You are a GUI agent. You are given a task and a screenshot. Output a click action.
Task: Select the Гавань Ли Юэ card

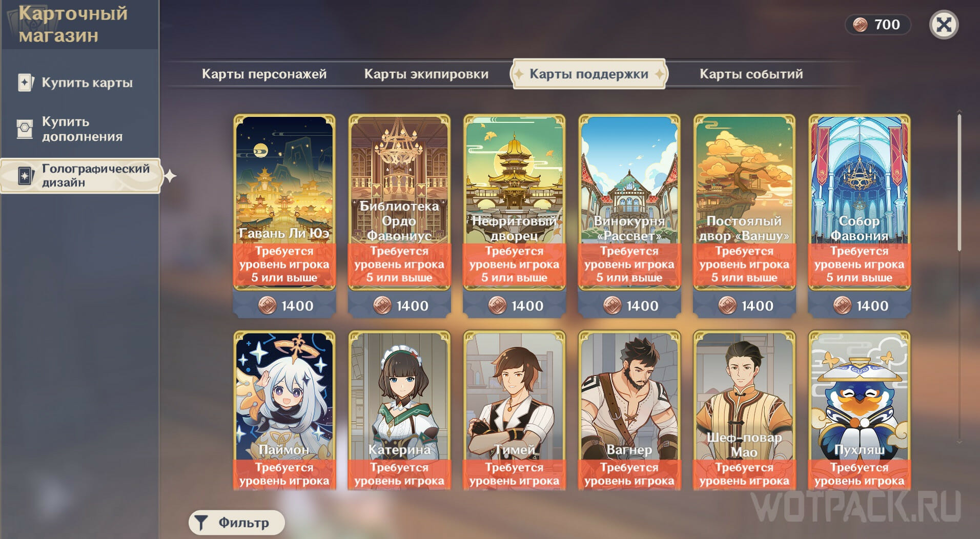click(x=284, y=202)
